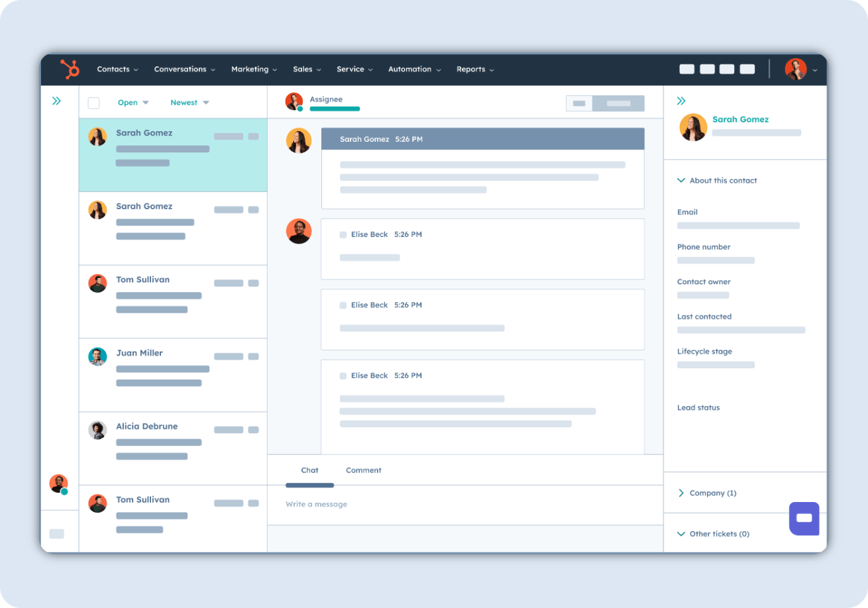Image resolution: width=868 pixels, height=608 pixels.
Task: Click the Assignee avatar in conversation header
Action: coord(294,101)
